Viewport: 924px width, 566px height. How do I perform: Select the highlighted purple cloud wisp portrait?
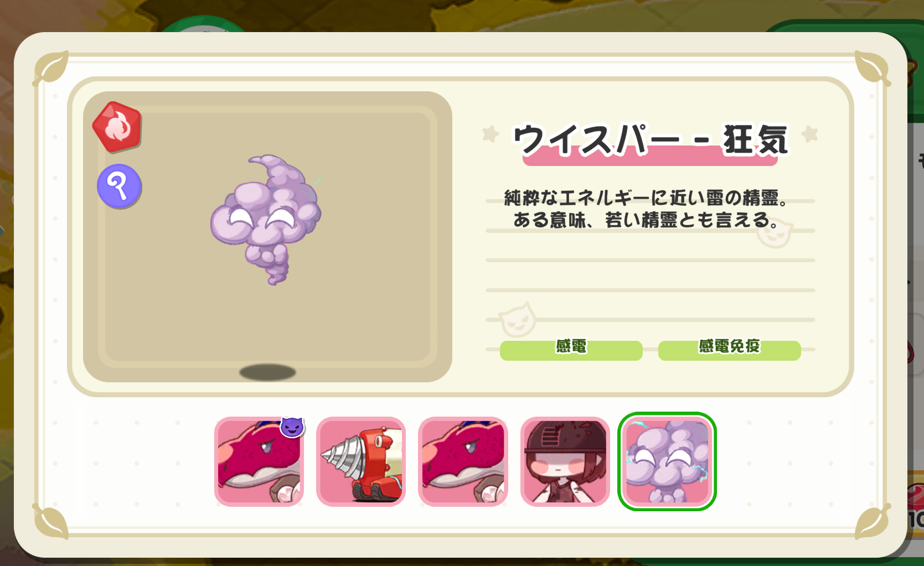tap(667, 461)
